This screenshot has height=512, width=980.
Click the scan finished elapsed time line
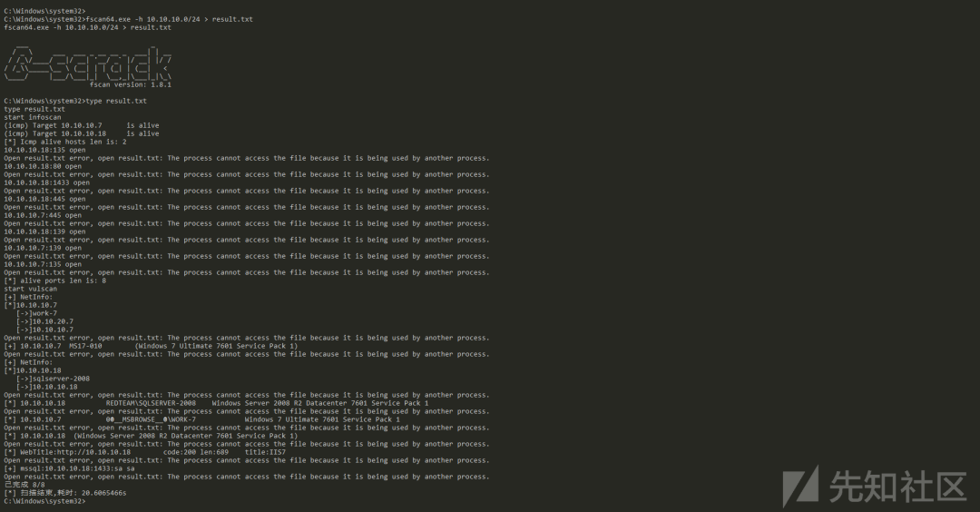click(65, 493)
